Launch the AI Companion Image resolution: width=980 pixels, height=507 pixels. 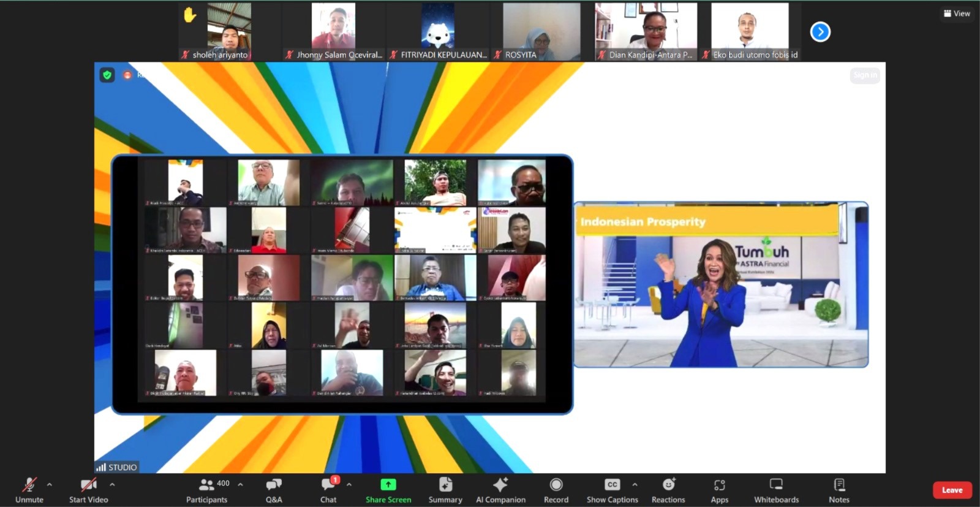[500, 490]
